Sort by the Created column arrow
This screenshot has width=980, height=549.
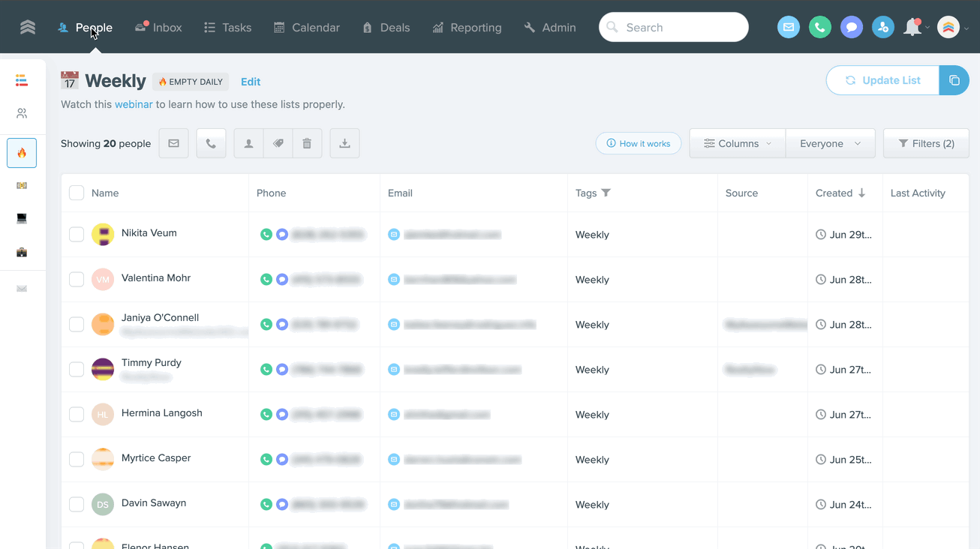(861, 193)
